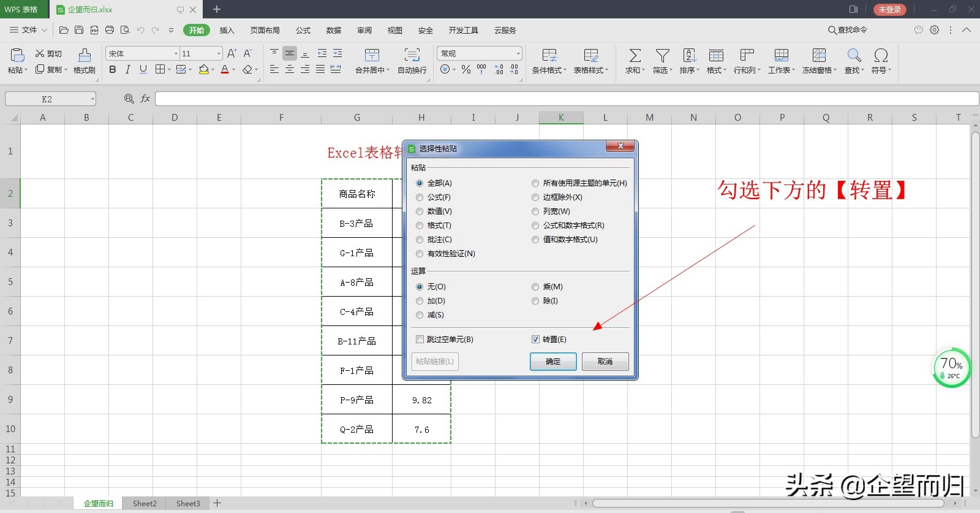
Task: Open the font color dropdown arrow
Action: point(233,70)
